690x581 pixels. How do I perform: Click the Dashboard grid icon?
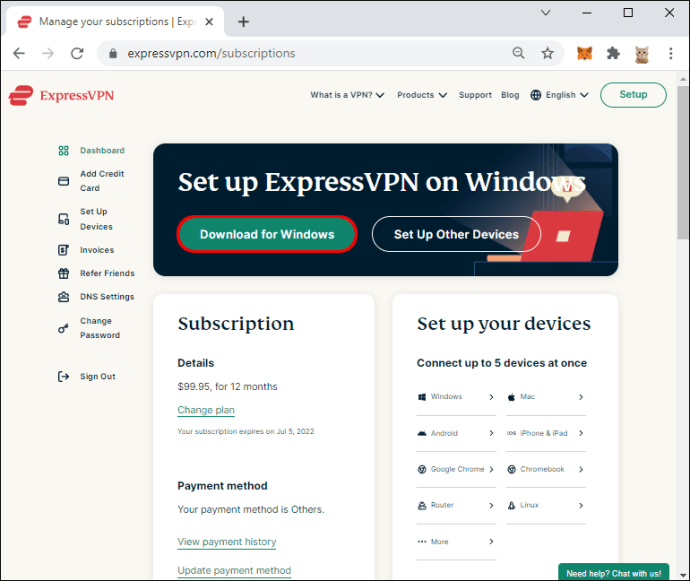coord(63,151)
